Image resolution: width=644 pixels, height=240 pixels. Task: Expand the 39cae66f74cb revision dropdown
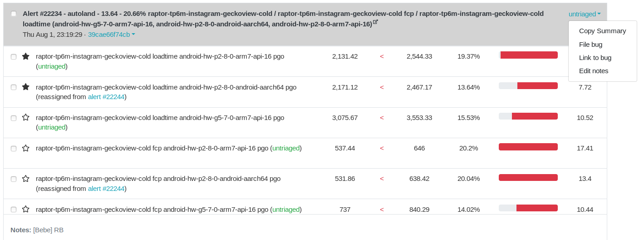point(111,35)
